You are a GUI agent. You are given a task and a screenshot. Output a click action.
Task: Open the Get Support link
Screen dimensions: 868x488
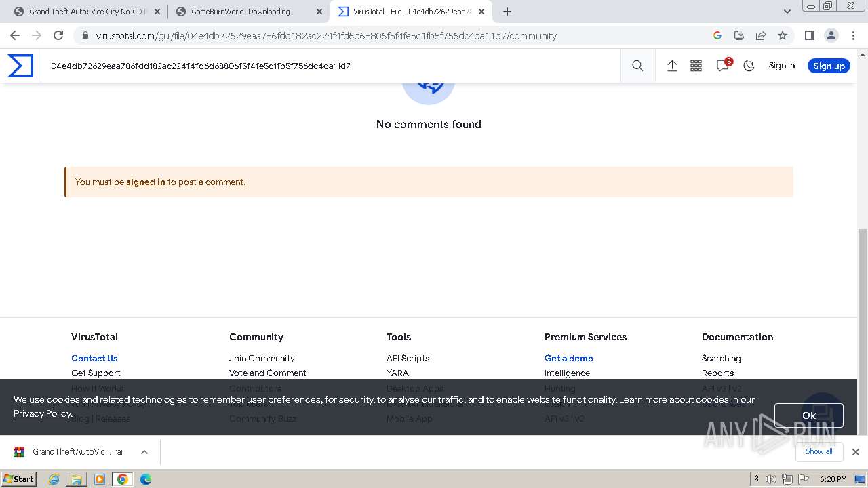(x=96, y=373)
